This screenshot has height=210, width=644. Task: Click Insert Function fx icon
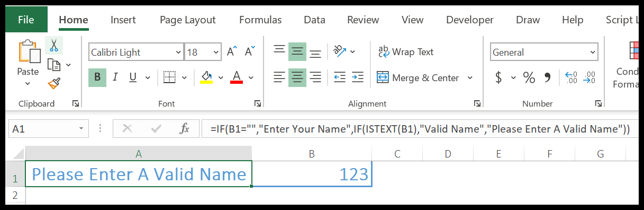pyautogui.click(x=184, y=128)
